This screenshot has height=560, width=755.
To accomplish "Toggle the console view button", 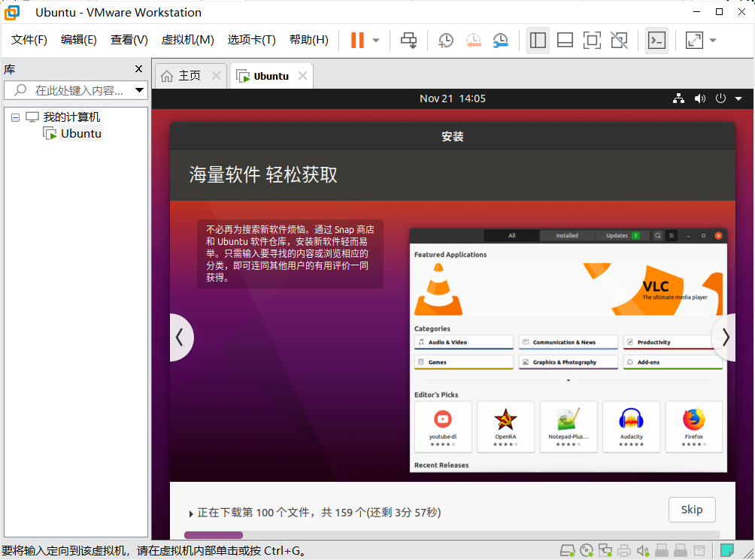I will click(656, 40).
